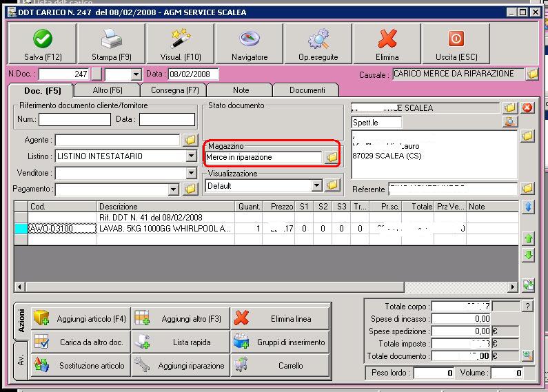Click the Agente input field
548x392 pixels.
click(x=117, y=140)
